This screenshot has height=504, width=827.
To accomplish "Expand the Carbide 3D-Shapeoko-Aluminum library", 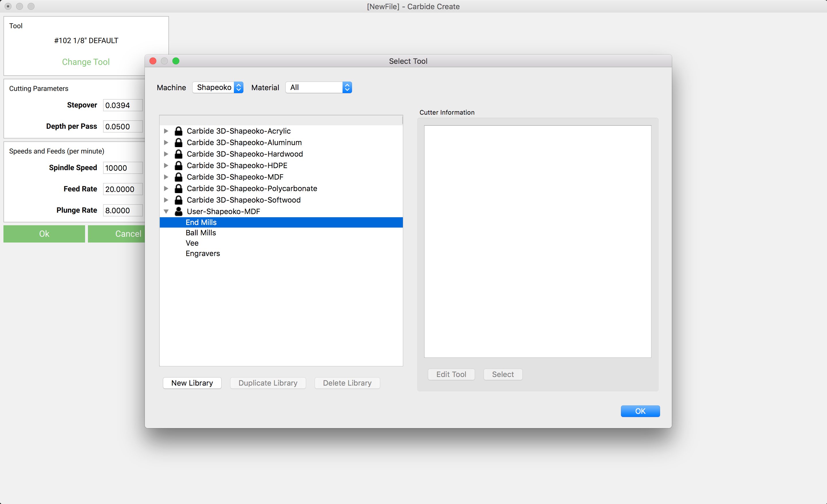I will coord(166,142).
